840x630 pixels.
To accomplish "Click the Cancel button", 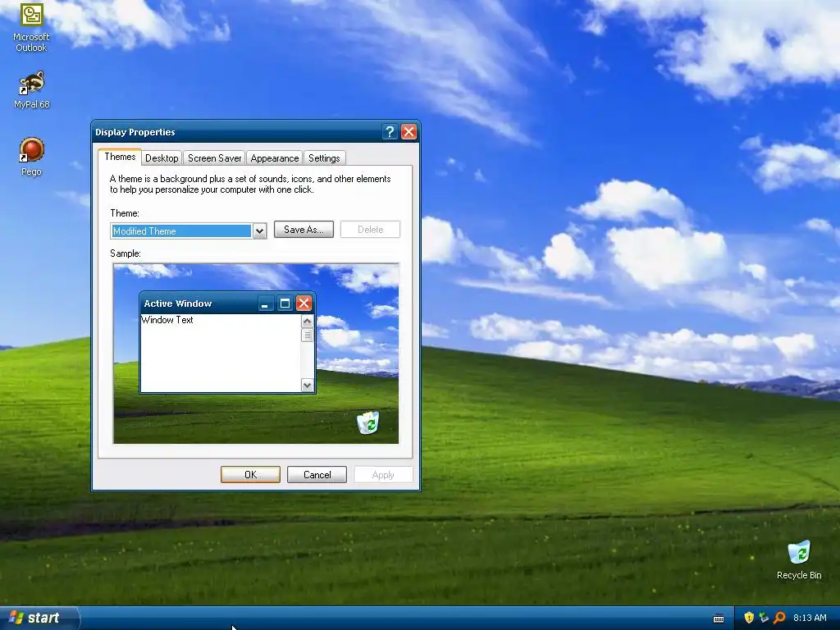I will tap(317, 475).
